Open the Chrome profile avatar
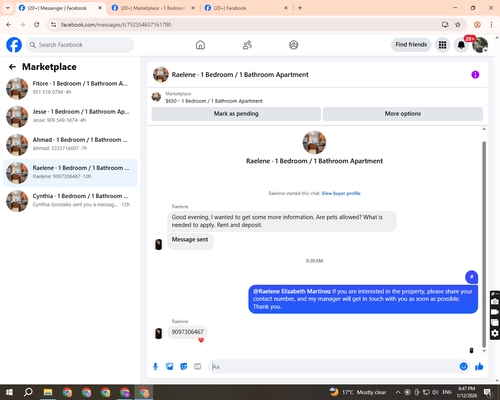The image size is (500, 400). [477, 25]
